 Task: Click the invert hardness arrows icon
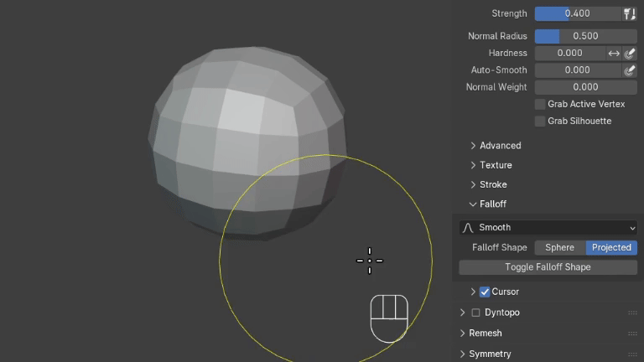coord(614,53)
